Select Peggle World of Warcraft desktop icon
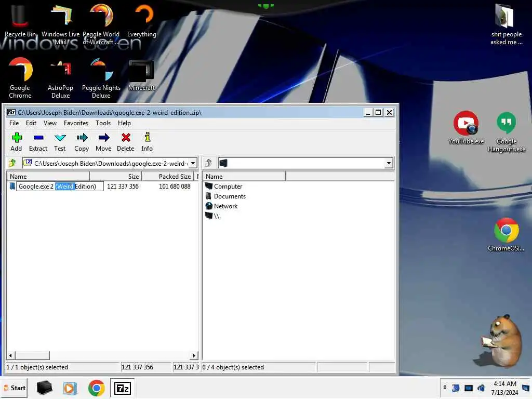The width and height of the screenshot is (532, 399). point(101,24)
